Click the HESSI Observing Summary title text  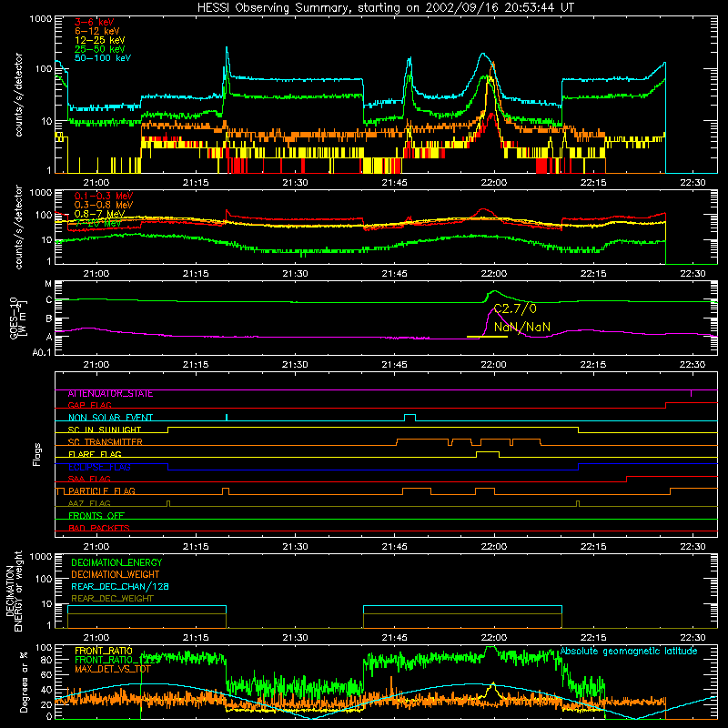[385, 8]
